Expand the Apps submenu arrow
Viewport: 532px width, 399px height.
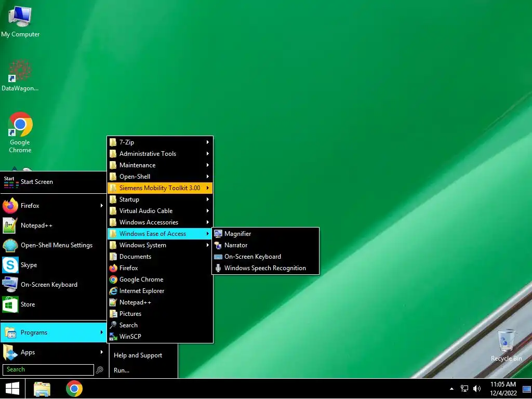101,352
